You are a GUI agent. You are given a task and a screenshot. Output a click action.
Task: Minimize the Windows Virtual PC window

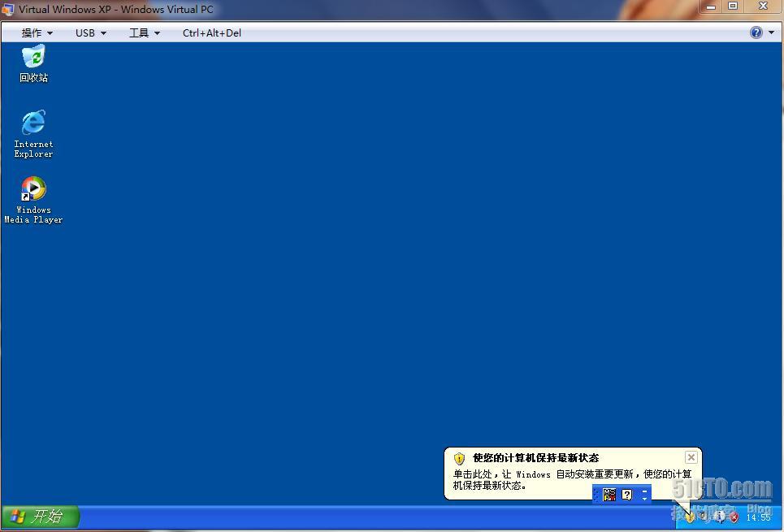click(x=711, y=6)
